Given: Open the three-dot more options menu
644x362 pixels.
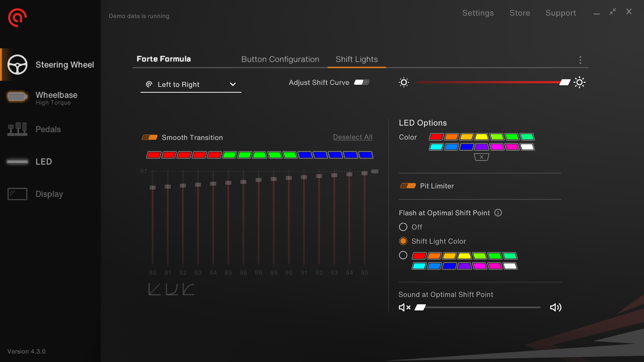Looking at the screenshot, I should tap(580, 60).
